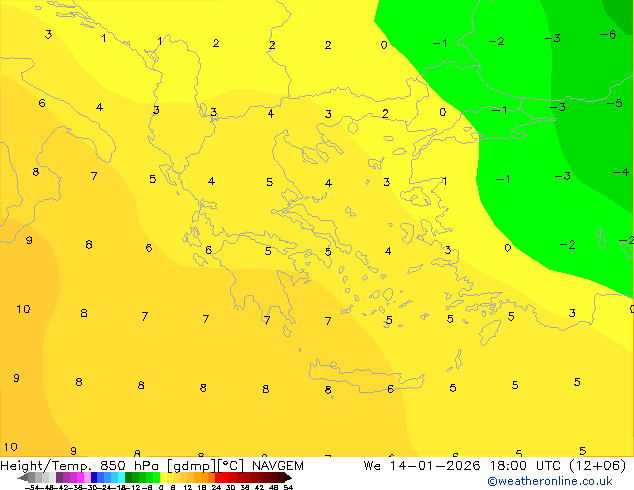Open the weatheronline.co.uk copyright link
The width and height of the screenshot is (634, 490).
[x=550, y=481]
